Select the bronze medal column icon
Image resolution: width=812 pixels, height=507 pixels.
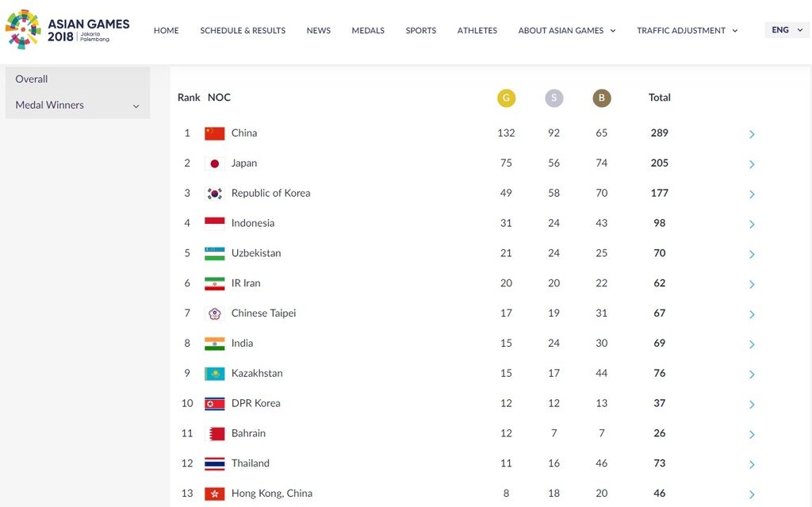[601, 98]
